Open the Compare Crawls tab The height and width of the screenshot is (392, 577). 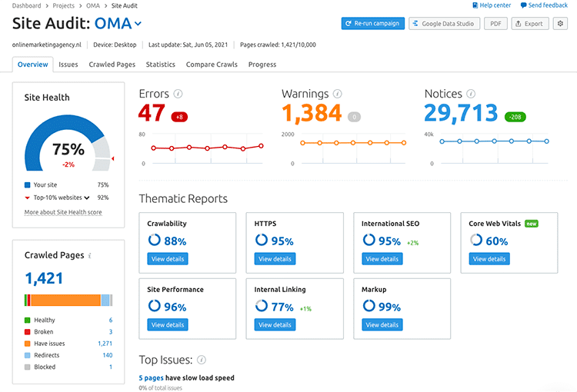[x=212, y=65]
